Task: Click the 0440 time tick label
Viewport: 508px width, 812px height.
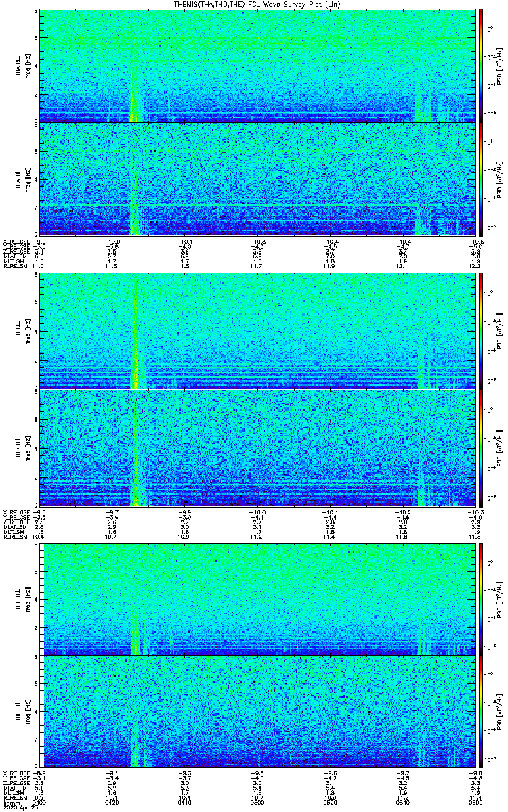Action: pos(184,803)
